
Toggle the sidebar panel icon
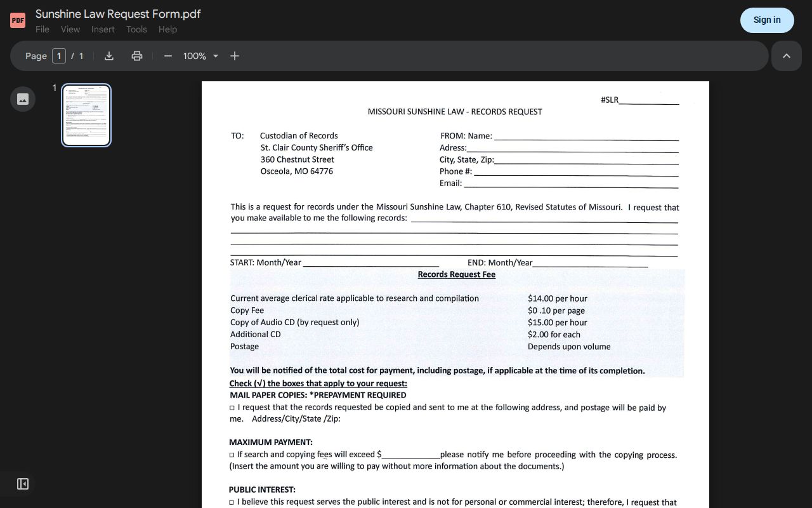coord(23,484)
